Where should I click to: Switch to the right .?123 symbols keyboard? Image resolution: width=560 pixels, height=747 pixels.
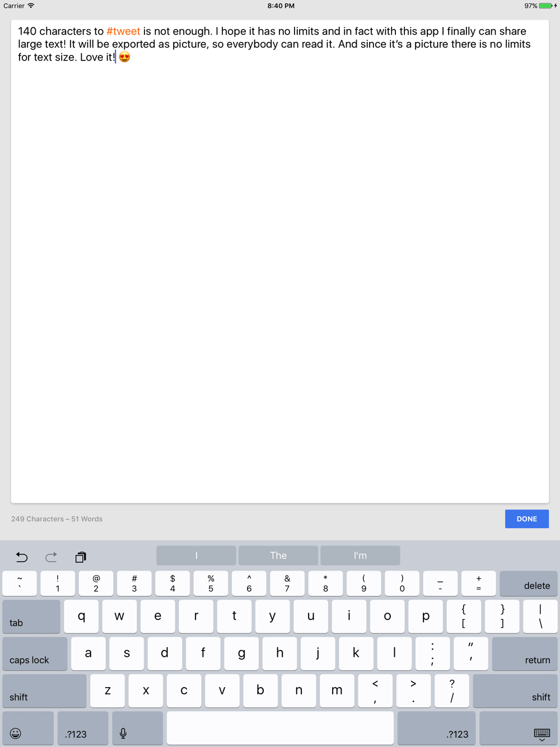[x=436, y=729]
